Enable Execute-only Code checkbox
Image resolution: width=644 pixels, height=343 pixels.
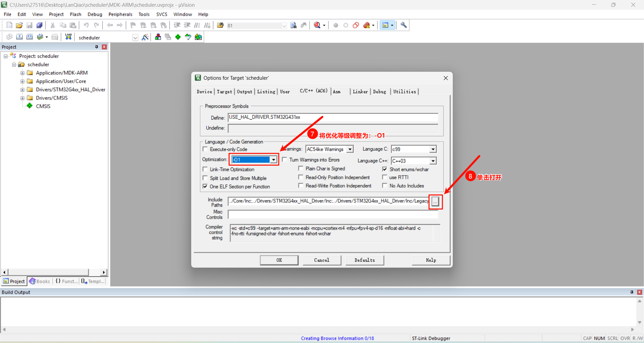click(x=205, y=149)
